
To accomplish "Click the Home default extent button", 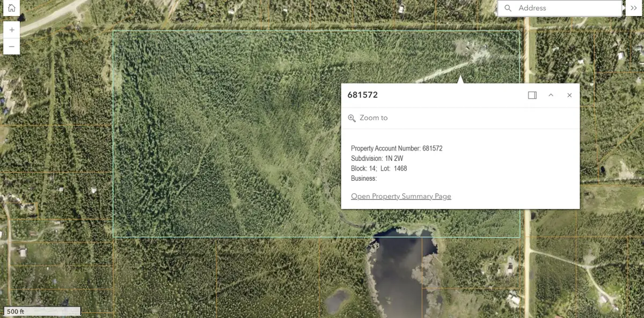I will point(11,8).
